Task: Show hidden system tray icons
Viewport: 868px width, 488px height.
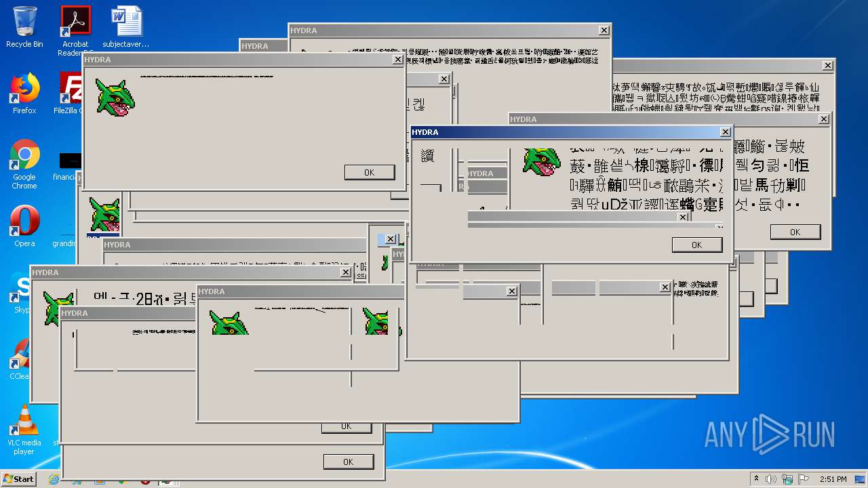Action: pos(756,479)
